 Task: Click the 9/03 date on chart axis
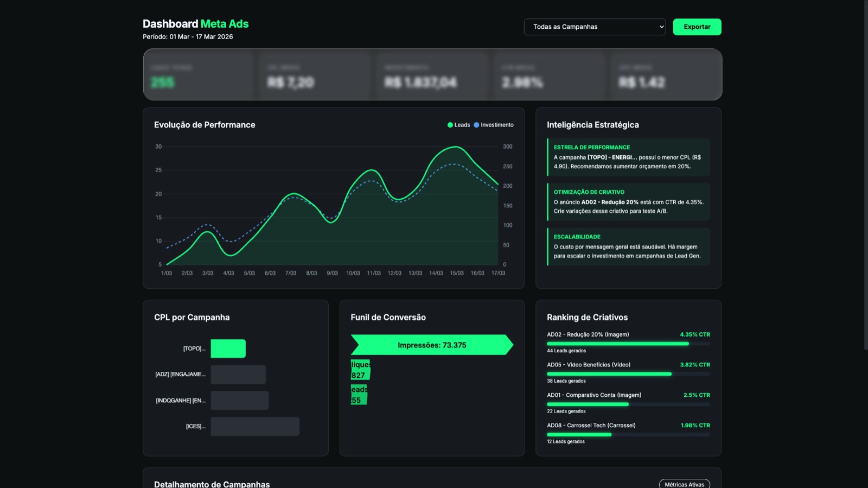pos(332,273)
